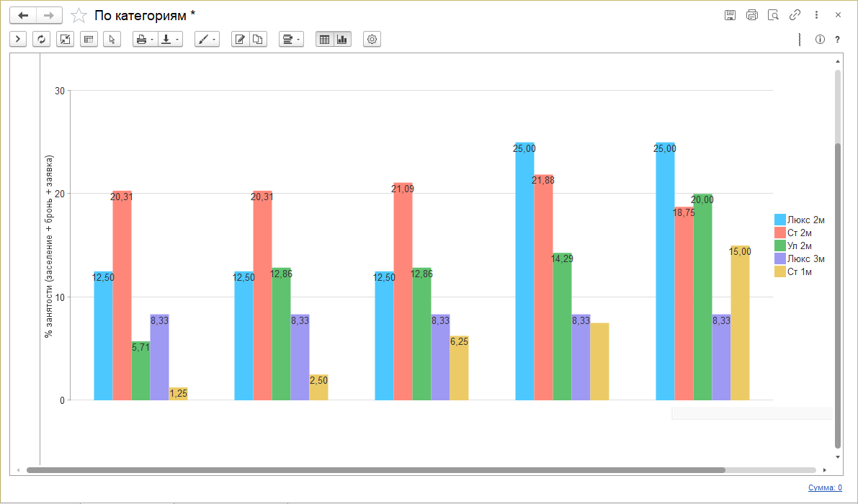Click the bar value label 2,50
The width and height of the screenshot is (858, 504).
(318, 380)
